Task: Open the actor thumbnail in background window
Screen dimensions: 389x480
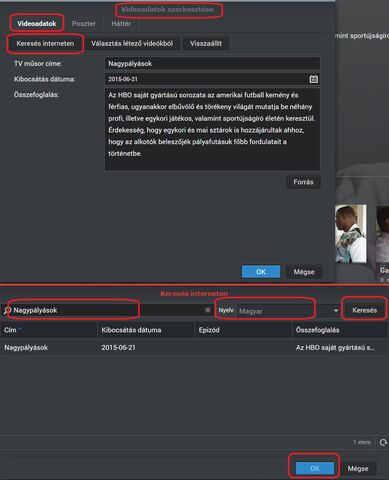Action: [350, 233]
